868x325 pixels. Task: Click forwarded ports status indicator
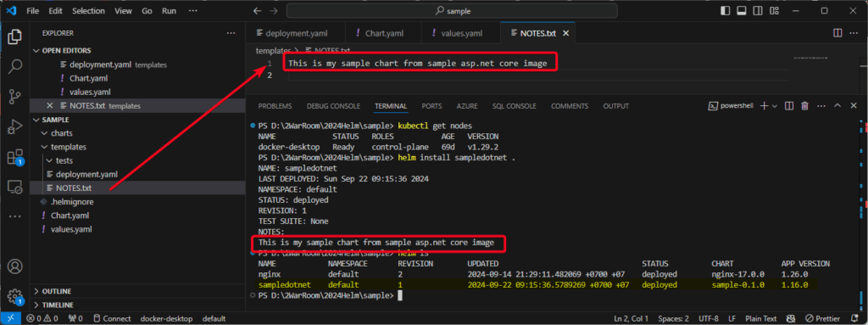point(75,318)
